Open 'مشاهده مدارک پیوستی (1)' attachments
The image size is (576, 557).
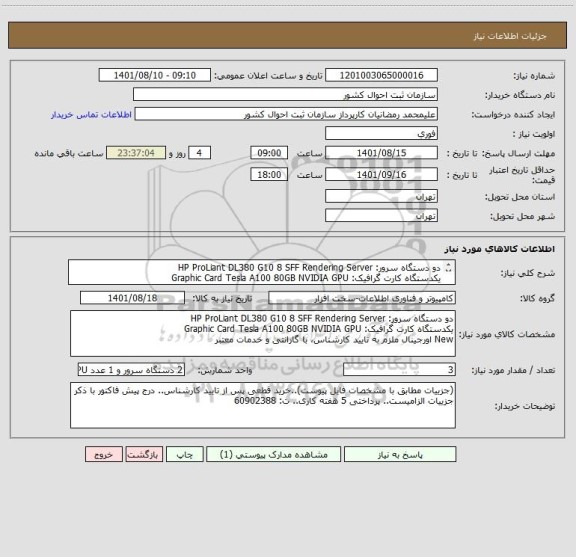(x=274, y=454)
